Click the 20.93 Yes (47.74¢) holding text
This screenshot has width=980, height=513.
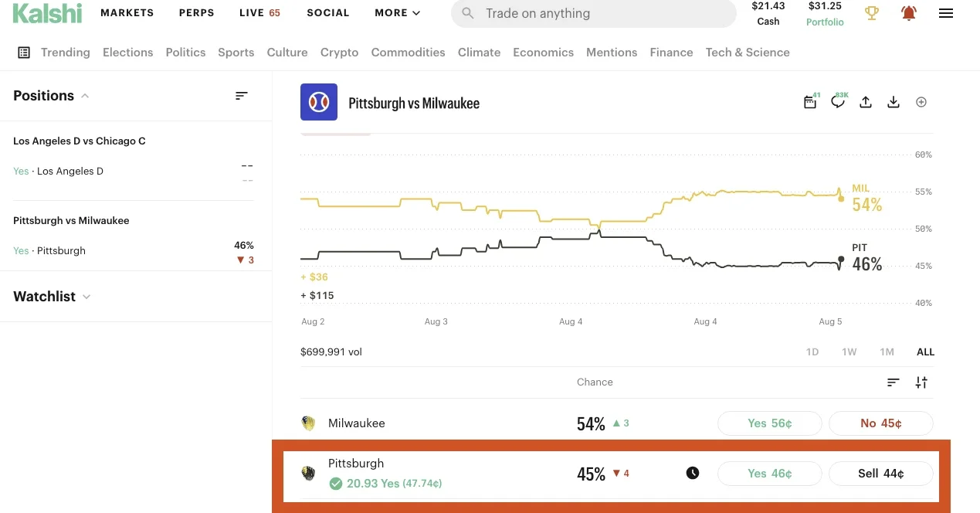pyautogui.click(x=394, y=484)
